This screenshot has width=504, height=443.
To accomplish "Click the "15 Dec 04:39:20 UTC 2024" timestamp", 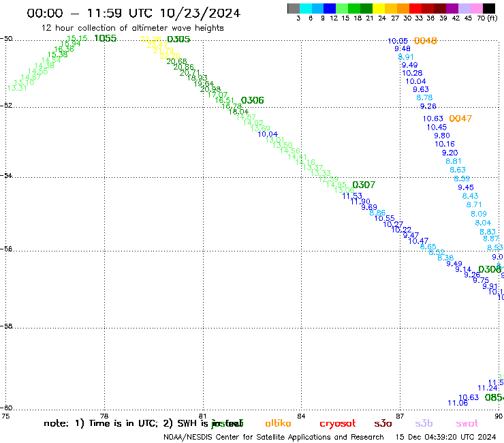I will point(445,437).
